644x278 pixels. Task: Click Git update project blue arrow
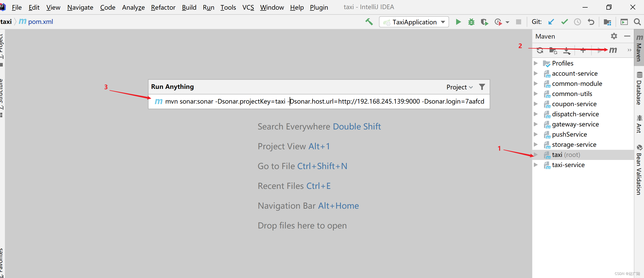(551, 22)
